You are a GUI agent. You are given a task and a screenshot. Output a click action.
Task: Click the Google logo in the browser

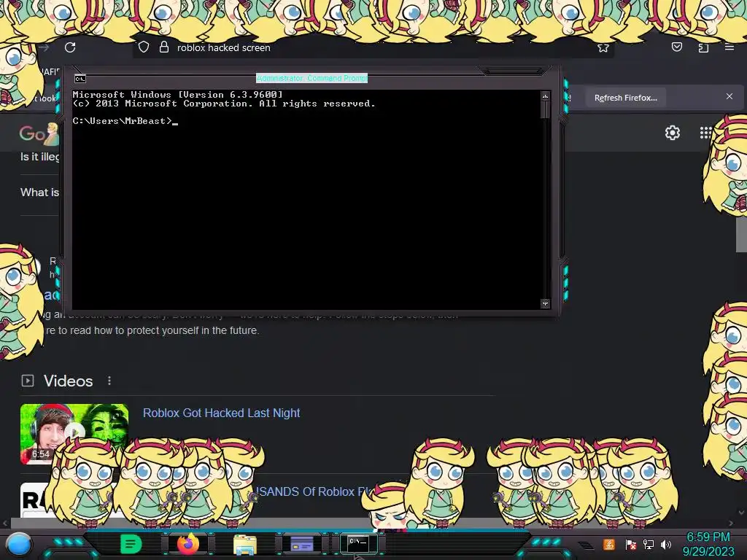(39, 134)
